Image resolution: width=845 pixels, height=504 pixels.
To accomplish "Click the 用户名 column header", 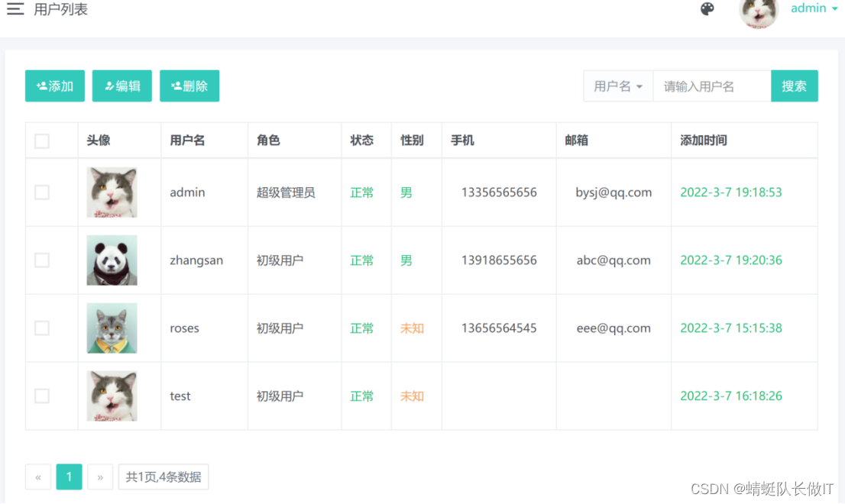I will coord(187,141).
